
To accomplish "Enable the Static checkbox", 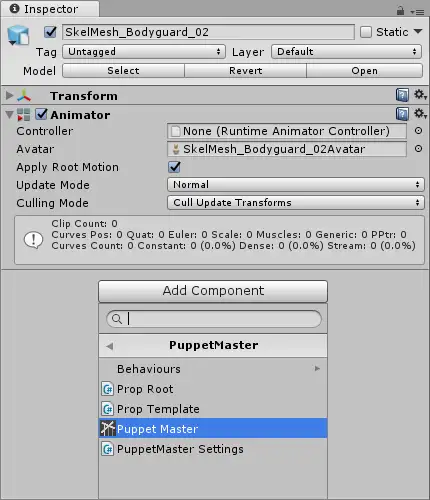I will click(366, 32).
